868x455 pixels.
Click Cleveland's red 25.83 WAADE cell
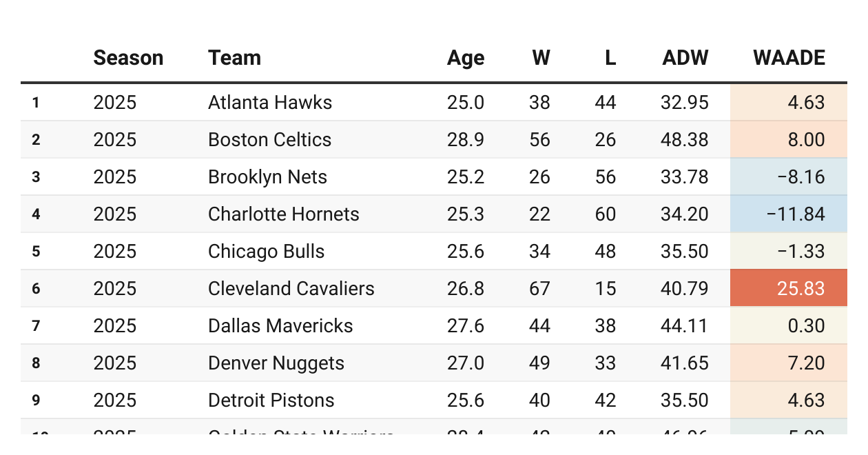[789, 288]
